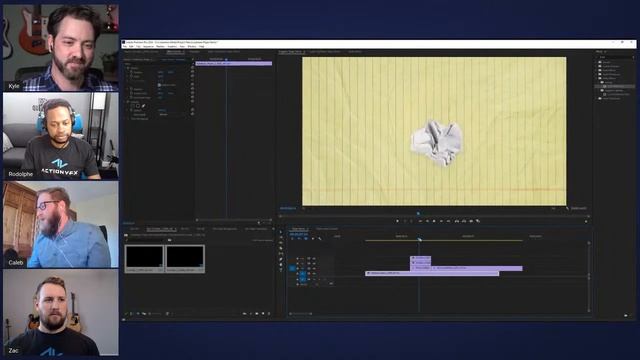Viewport: 640px width, 360px height.
Task: Select the Slip tool
Action: [x=281, y=253]
